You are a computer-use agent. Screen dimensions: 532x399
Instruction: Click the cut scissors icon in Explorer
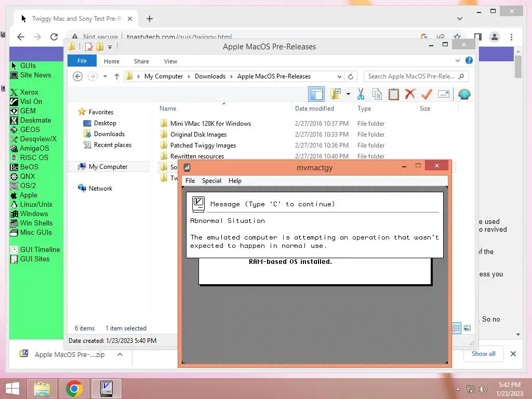(361, 94)
